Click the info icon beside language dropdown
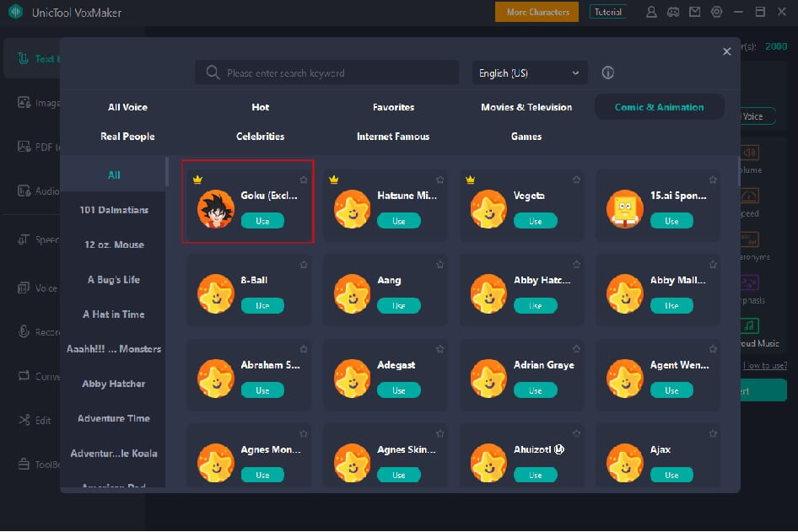Screen dimensions: 798x532 pos(607,73)
